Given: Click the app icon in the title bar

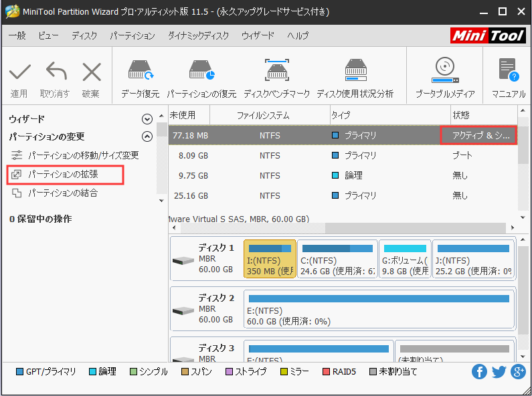Looking at the screenshot, I should (13, 11).
